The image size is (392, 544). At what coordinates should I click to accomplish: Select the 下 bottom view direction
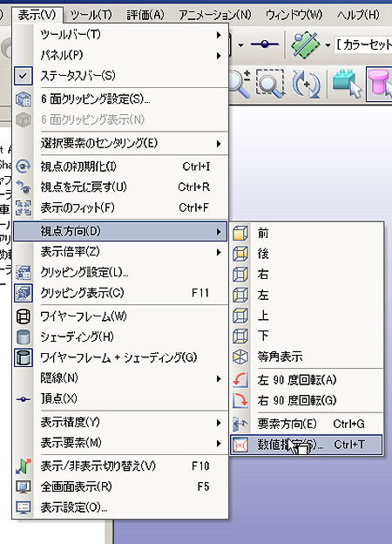(307, 336)
